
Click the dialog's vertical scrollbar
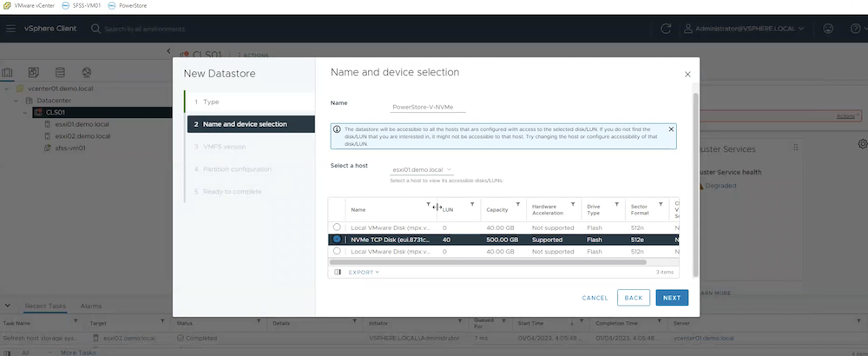click(696, 185)
